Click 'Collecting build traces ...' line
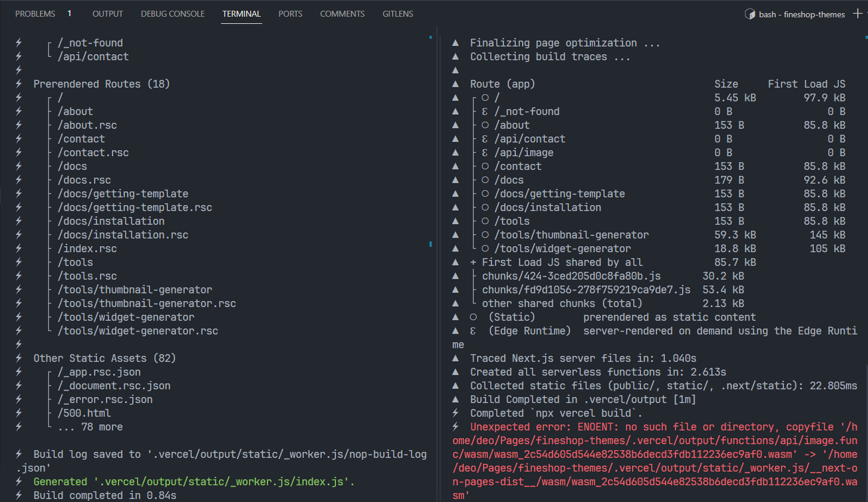Image resolution: width=868 pixels, height=502 pixels. click(x=550, y=57)
